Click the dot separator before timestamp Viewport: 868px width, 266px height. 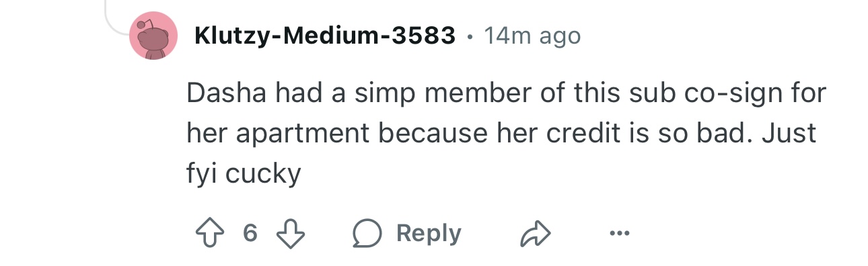[469, 36]
